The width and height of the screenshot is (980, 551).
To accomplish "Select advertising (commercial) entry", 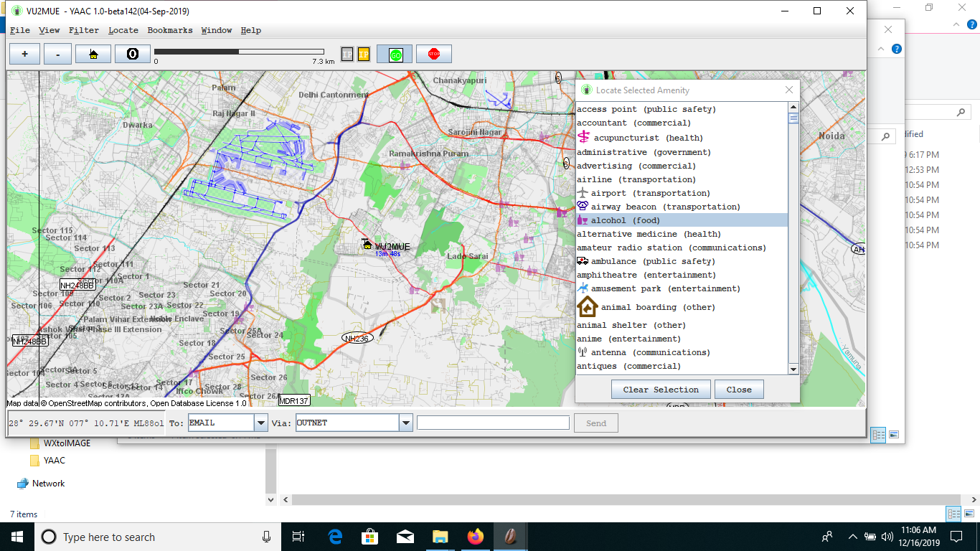I will click(682, 166).
